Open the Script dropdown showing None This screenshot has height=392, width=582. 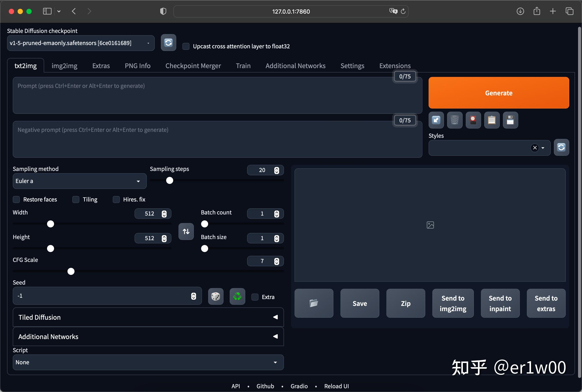(148, 362)
